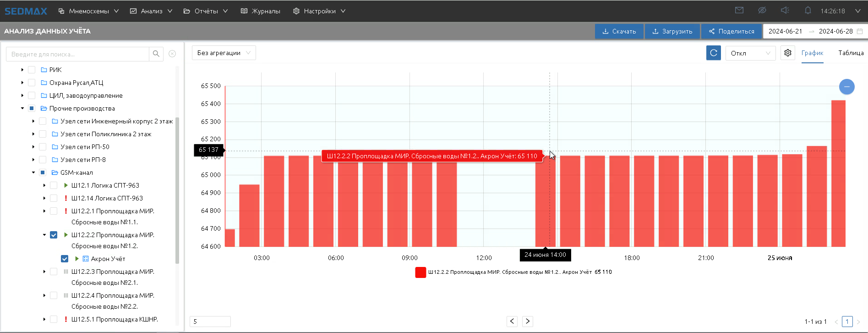
Task: Click the Скачать button
Action: (x=619, y=31)
